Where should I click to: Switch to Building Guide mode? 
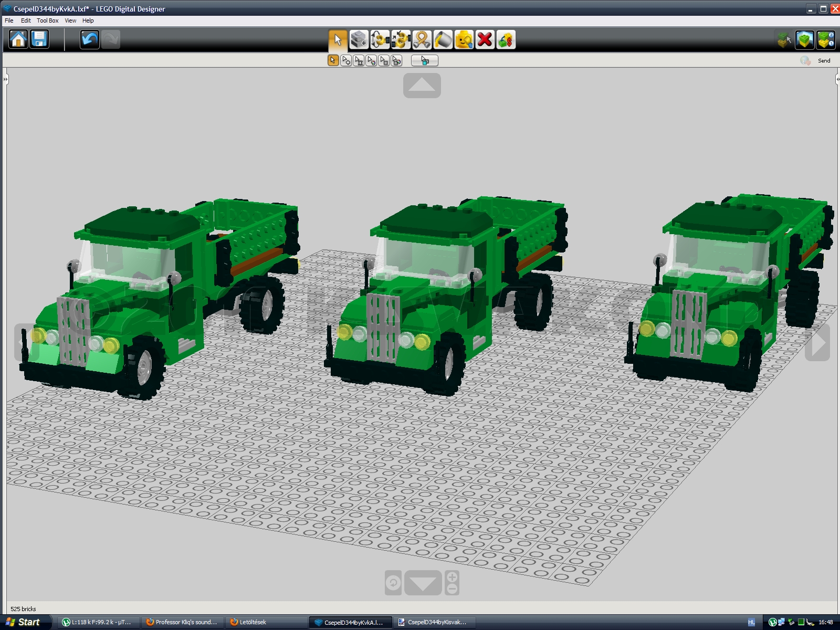point(826,40)
